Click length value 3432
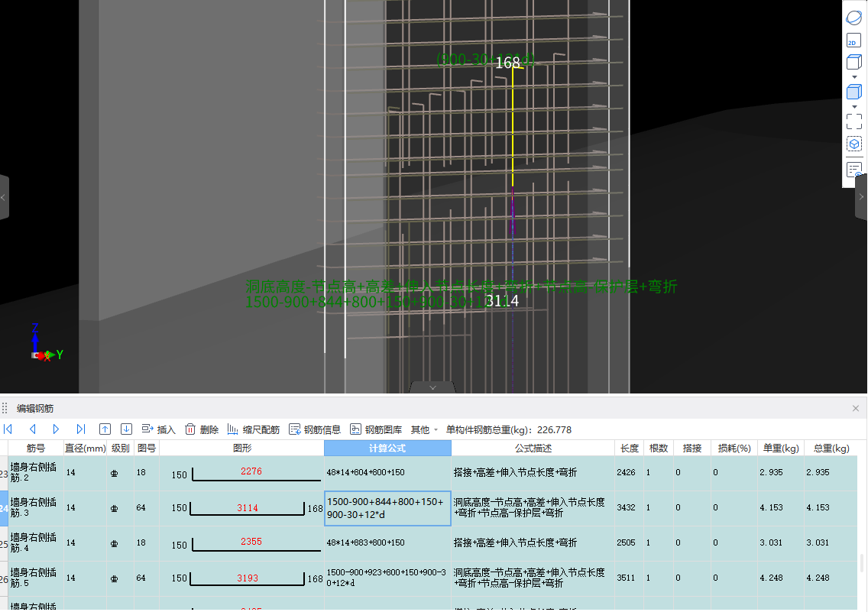 [626, 508]
